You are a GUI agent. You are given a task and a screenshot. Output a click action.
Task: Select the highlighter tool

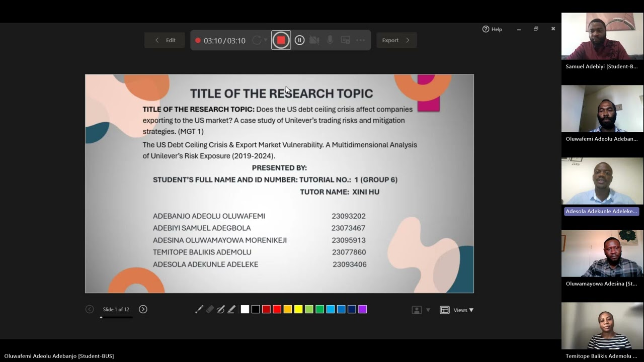[x=231, y=309]
